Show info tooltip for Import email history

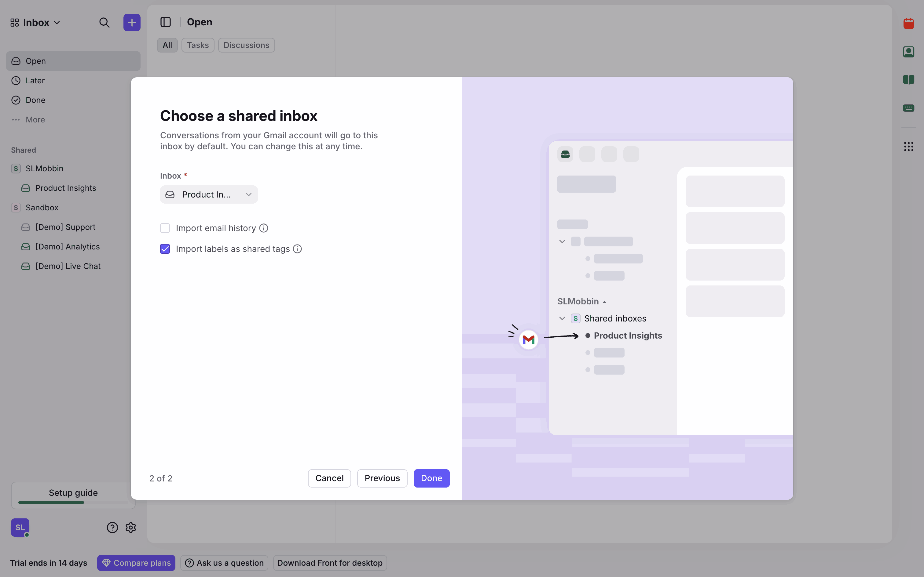click(x=263, y=228)
